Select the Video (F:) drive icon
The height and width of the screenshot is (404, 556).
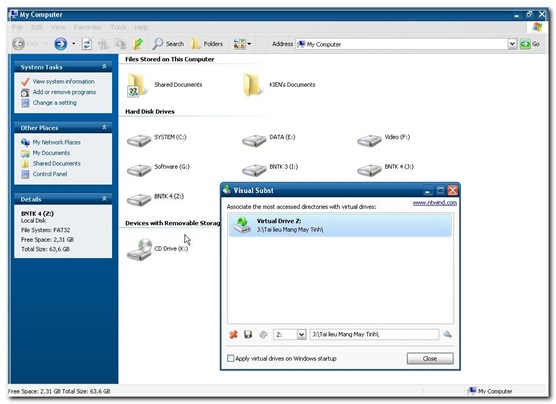pos(369,140)
